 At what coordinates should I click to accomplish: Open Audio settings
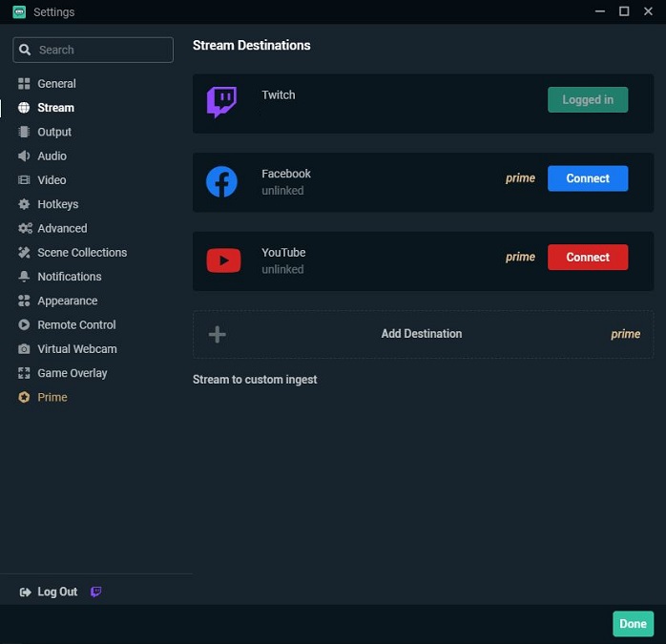click(x=52, y=156)
